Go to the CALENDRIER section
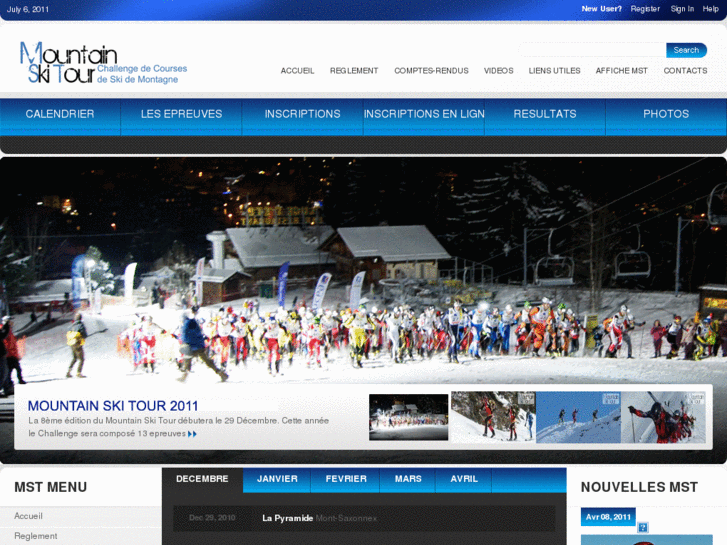Viewport: 727px width, 545px height. pyautogui.click(x=60, y=117)
